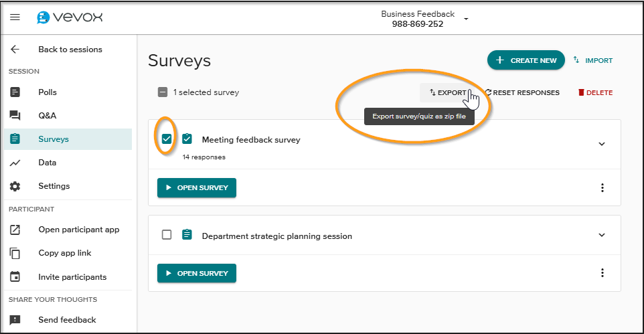
Task: Click the reset circular arrow icon
Action: (488, 92)
